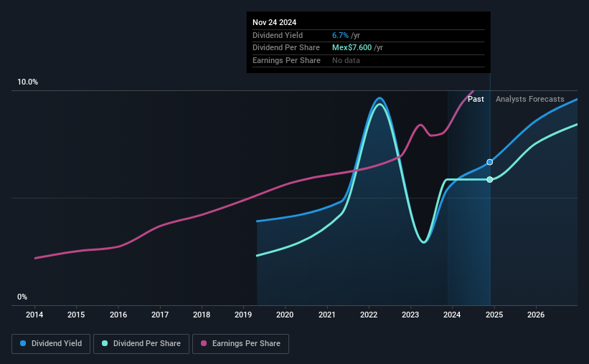589x364 pixels.
Task: Click the Past label in the chart
Action: tap(476, 99)
